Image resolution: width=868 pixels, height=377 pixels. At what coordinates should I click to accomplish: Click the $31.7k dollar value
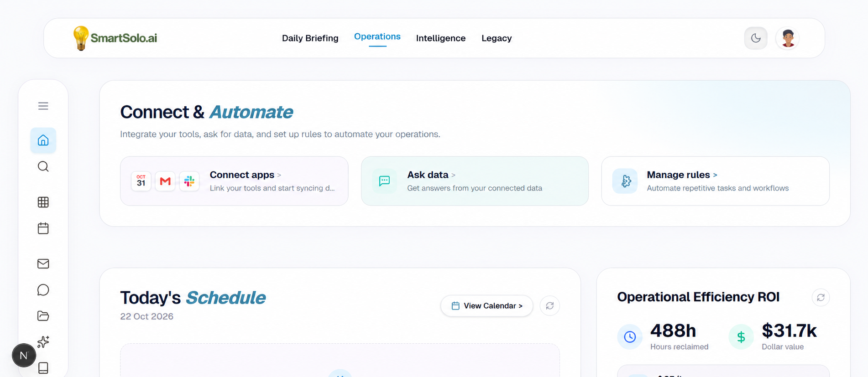[x=789, y=331]
